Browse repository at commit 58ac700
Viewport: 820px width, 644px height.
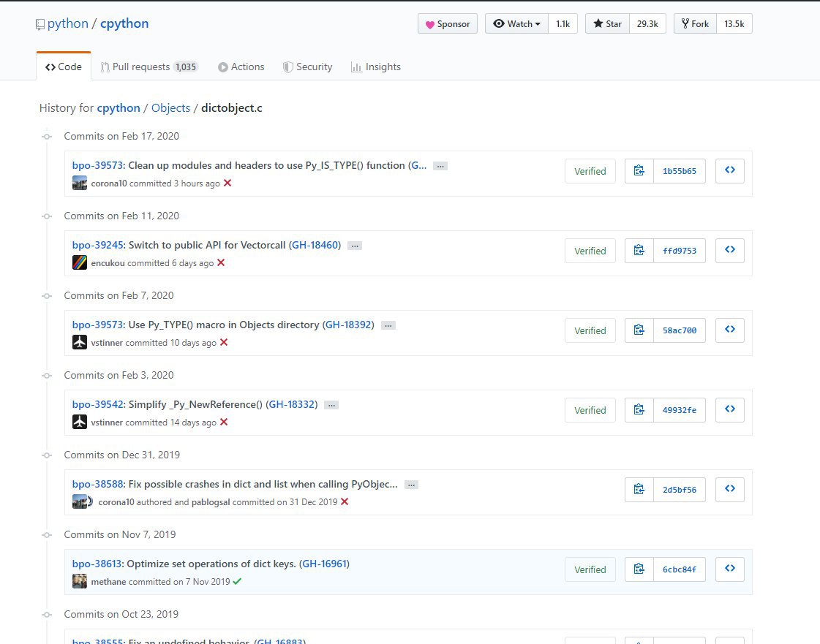point(730,330)
